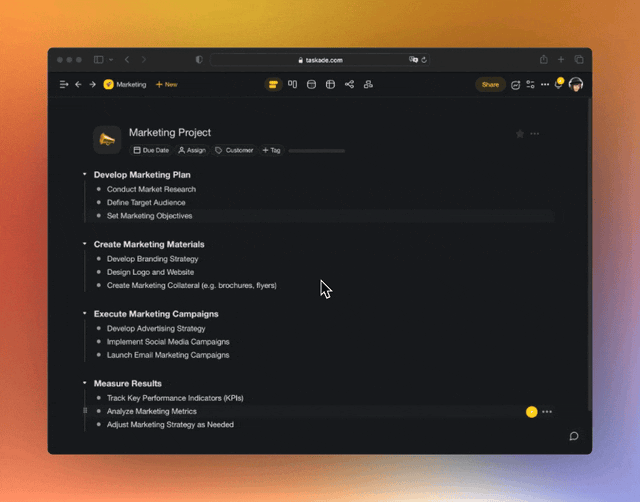Click the Design Logo and Website task

pos(150,272)
